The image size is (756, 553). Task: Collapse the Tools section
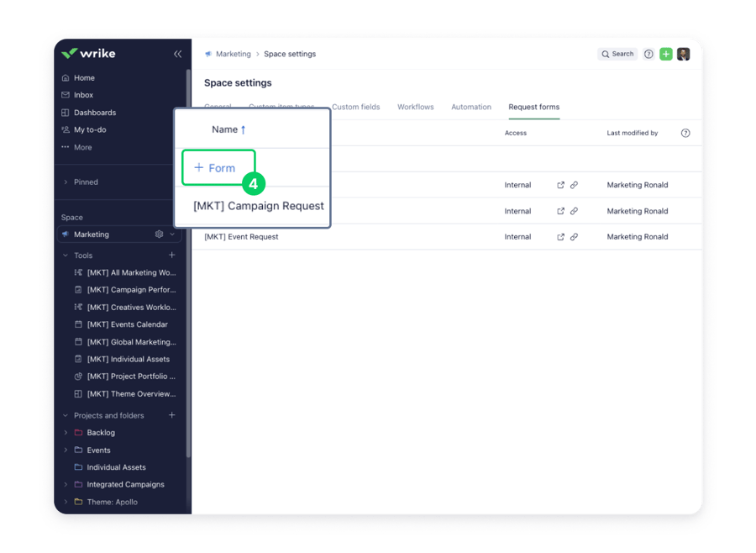coord(66,255)
